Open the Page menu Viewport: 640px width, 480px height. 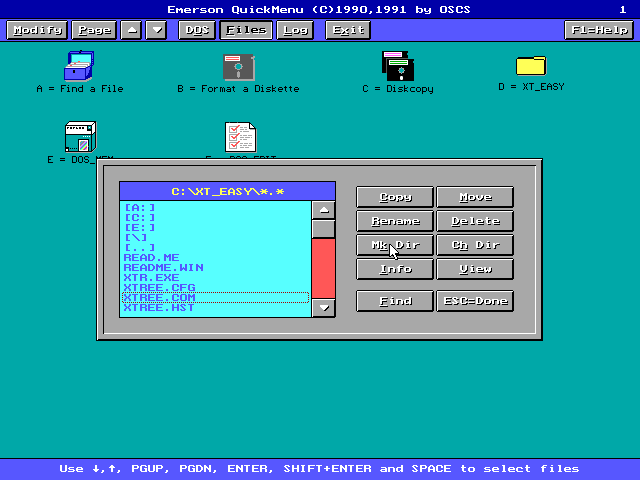[94, 30]
